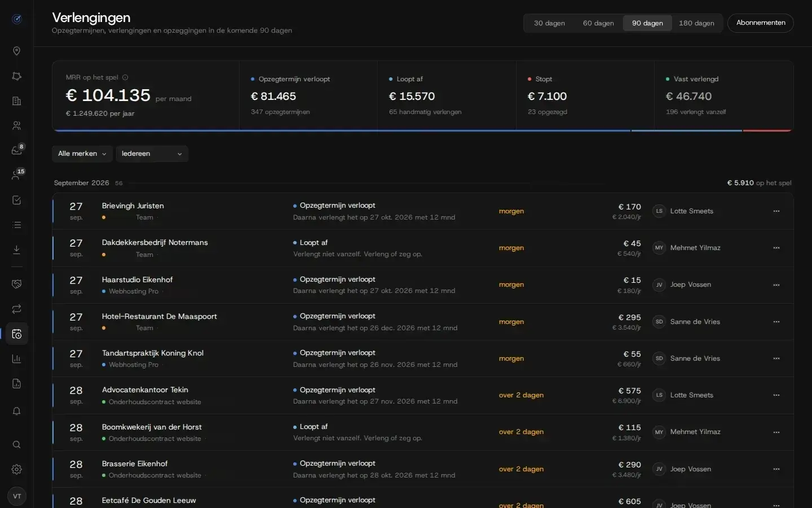
Task: Open the settings gear icon
Action: 17,470
